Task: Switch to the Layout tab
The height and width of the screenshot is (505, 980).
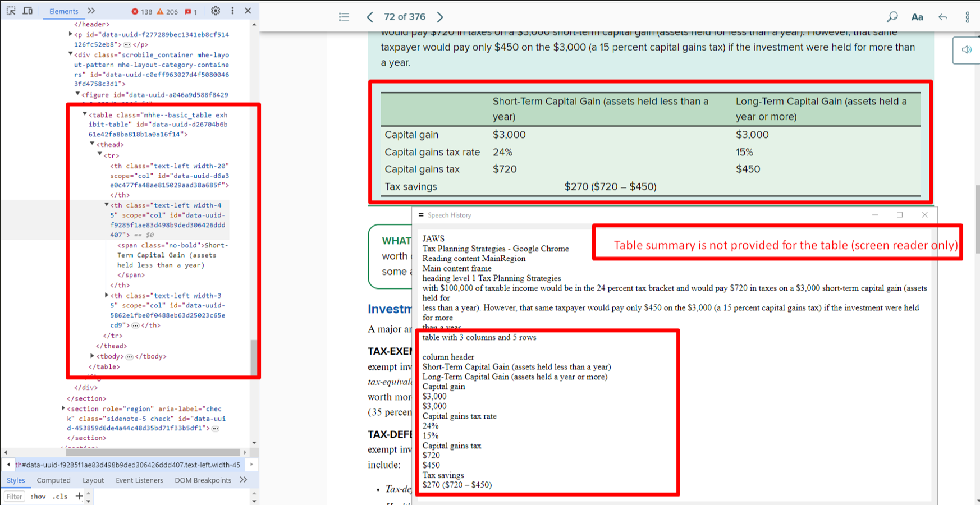Action: 93,480
